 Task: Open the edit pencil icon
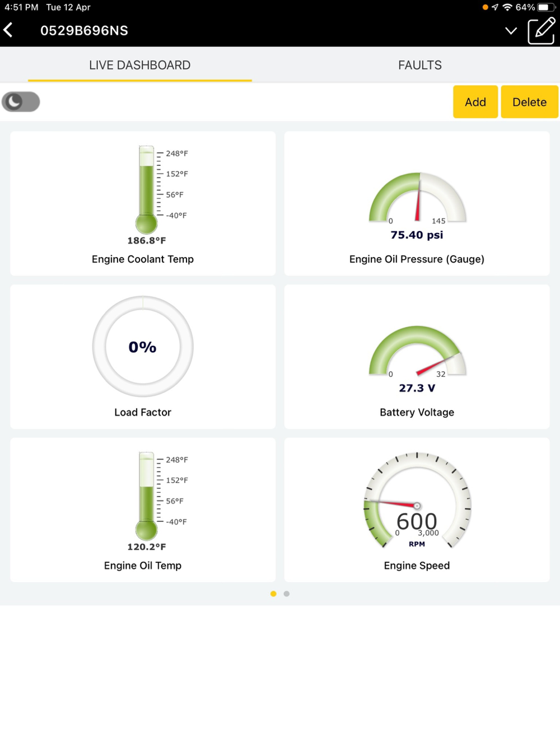[541, 30]
